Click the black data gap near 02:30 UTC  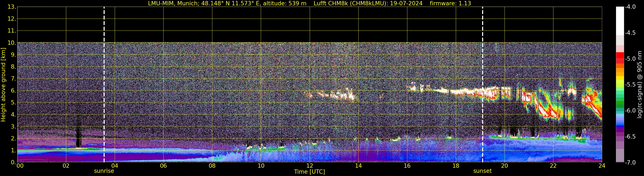coord(79,137)
